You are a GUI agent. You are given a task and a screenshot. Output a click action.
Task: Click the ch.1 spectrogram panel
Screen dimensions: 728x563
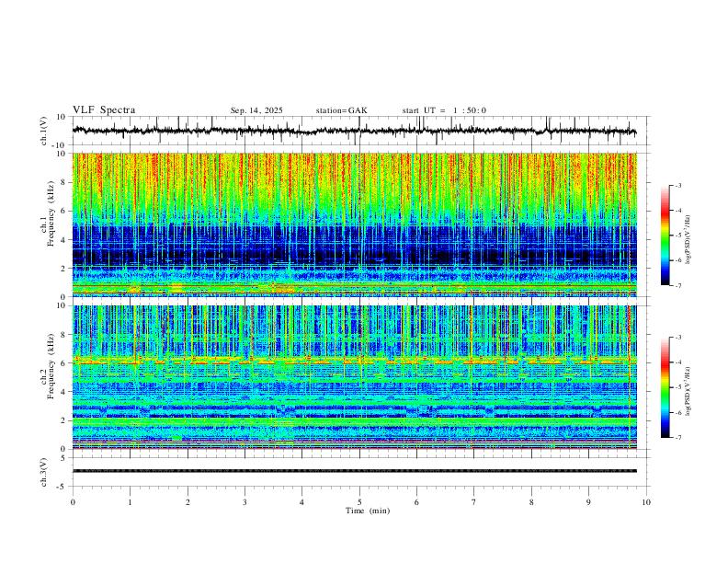tap(354, 224)
